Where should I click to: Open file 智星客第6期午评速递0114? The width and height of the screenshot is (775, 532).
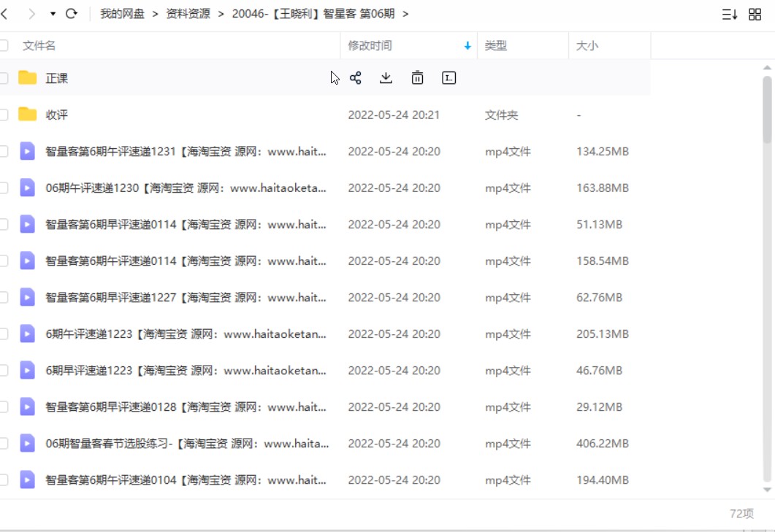pos(186,261)
